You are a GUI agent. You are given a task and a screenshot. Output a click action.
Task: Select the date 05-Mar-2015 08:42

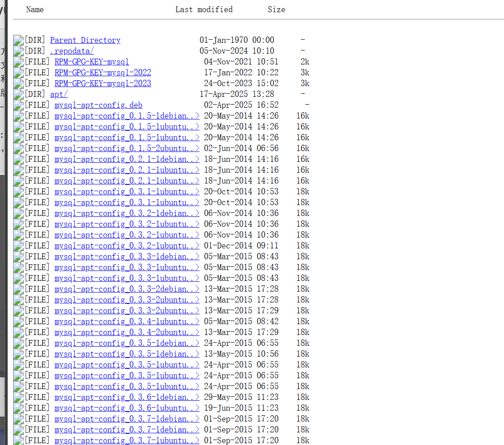[x=241, y=321]
